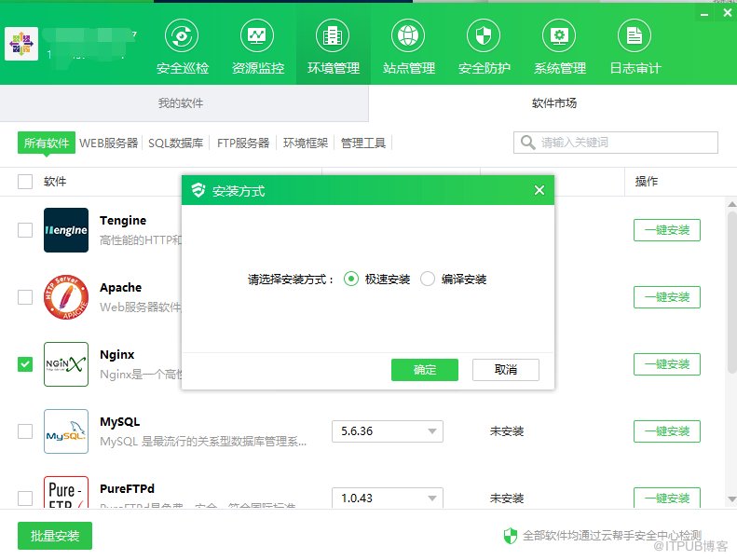Filter by 环境框架 category
Image resolution: width=737 pixels, height=560 pixels.
click(306, 143)
